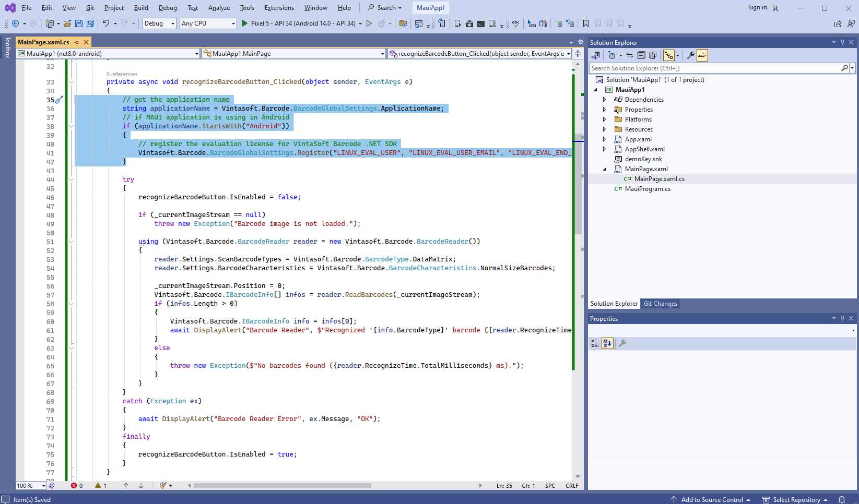
Task: Uncomment the selected lines
Action: pos(570,23)
